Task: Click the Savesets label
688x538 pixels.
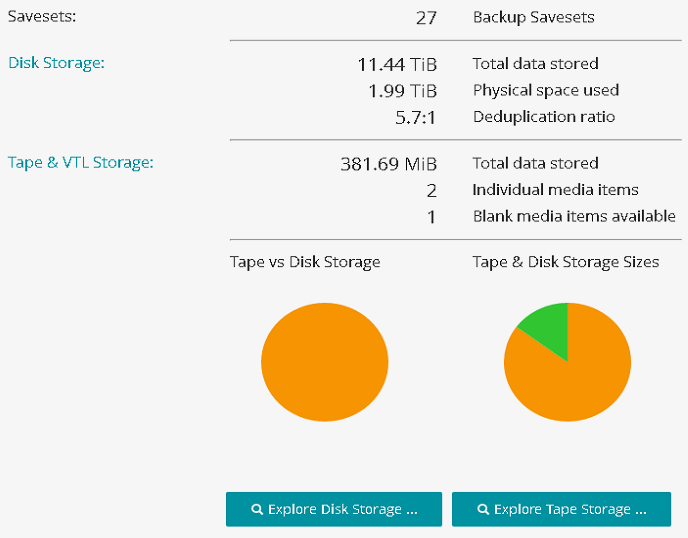Action: tap(42, 17)
